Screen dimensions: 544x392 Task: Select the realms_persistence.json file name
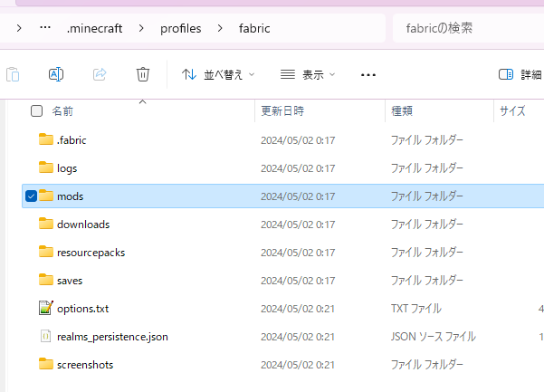coord(112,337)
